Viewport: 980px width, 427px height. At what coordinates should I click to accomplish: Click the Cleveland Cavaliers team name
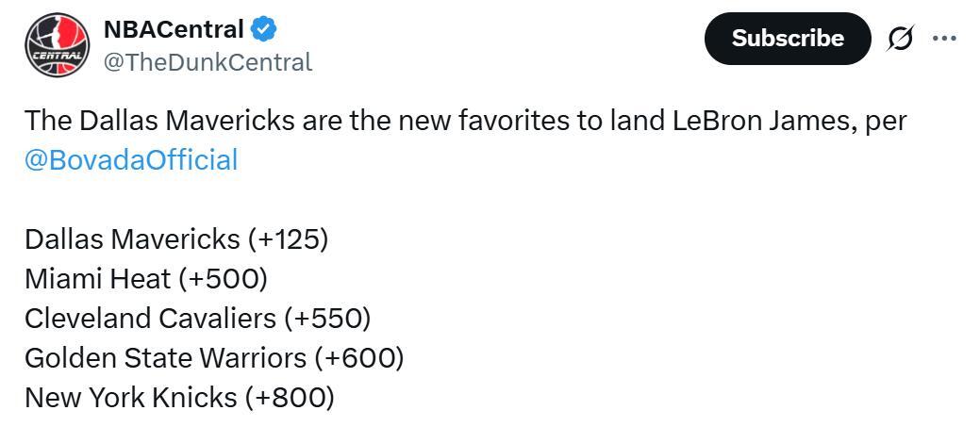(x=150, y=318)
